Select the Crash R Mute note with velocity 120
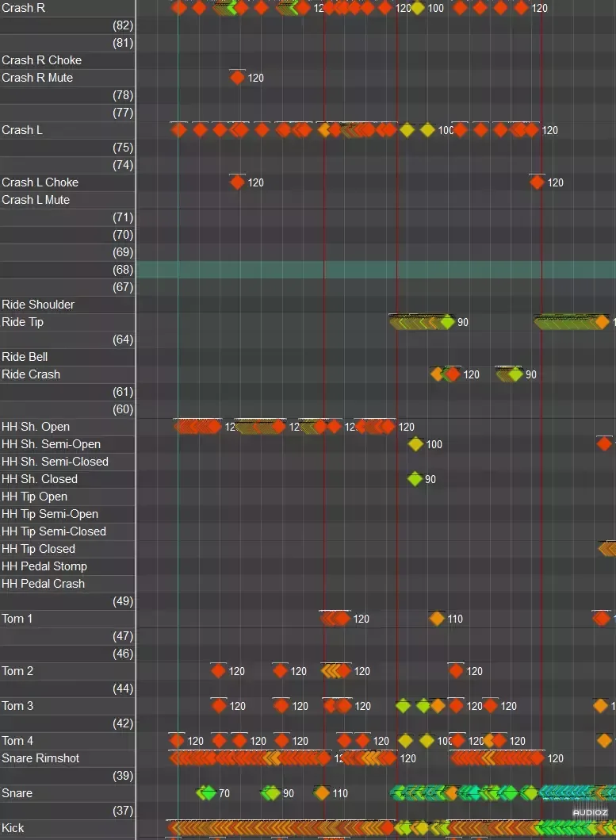The image size is (616, 840). pos(237,78)
